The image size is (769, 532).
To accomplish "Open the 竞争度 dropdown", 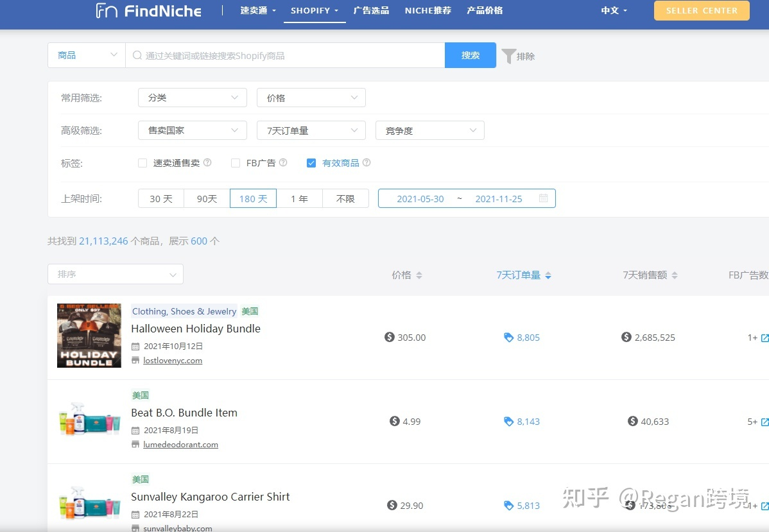I will (429, 130).
